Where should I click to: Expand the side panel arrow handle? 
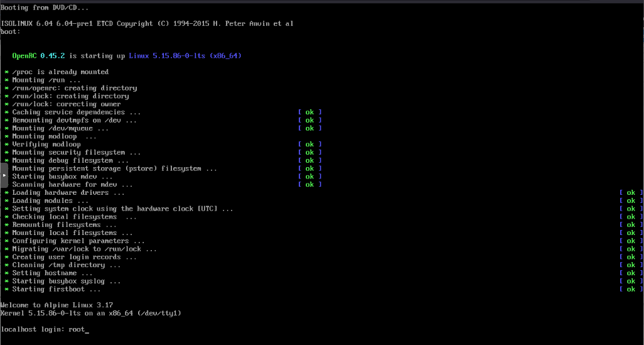click(4, 175)
